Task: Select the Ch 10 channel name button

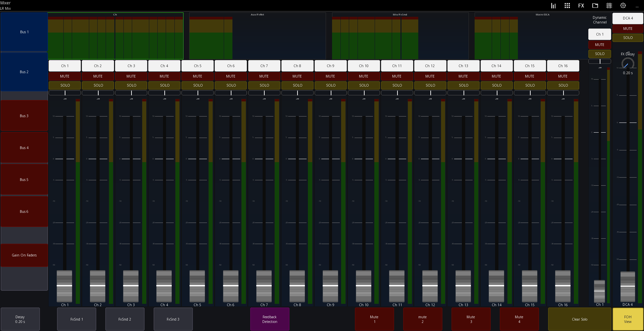Action: (364, 66)
